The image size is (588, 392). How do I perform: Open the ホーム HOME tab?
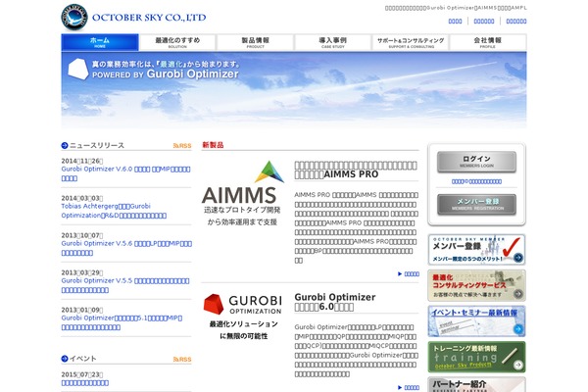pos(100,42)
